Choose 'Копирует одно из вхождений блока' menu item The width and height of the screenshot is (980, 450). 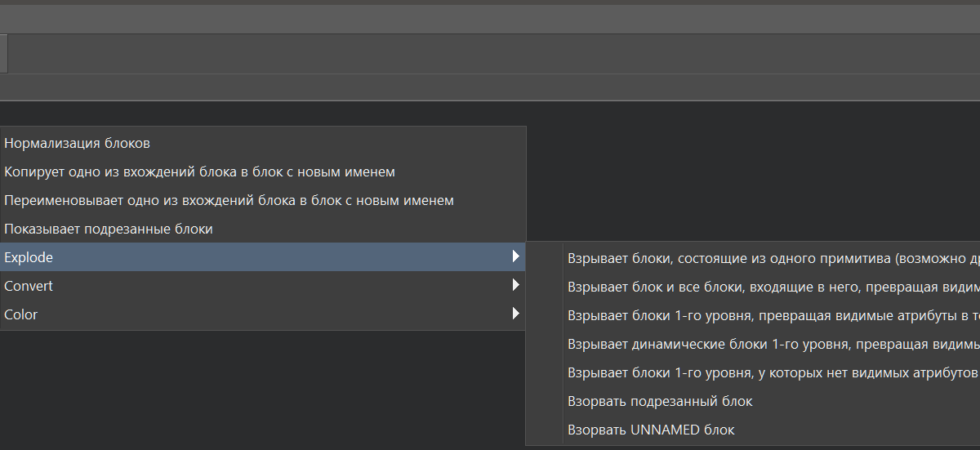point(199,172)
